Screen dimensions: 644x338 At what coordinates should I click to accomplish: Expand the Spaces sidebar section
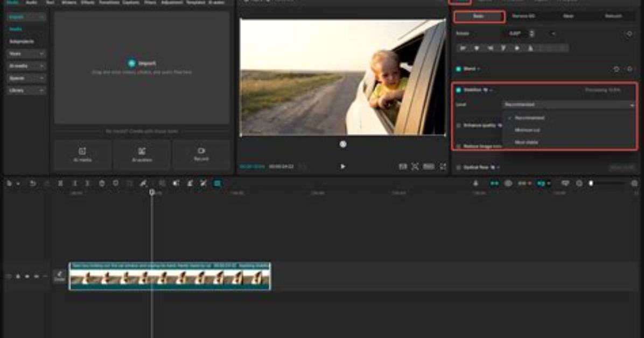click(26, 78)
